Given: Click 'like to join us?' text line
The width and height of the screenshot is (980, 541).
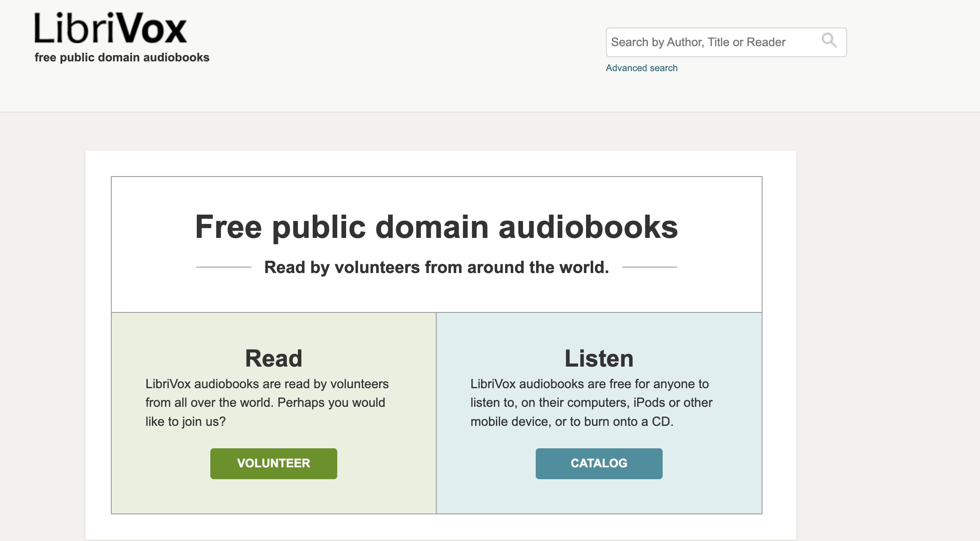Looking at the screenshot, I should pos(185,422).
